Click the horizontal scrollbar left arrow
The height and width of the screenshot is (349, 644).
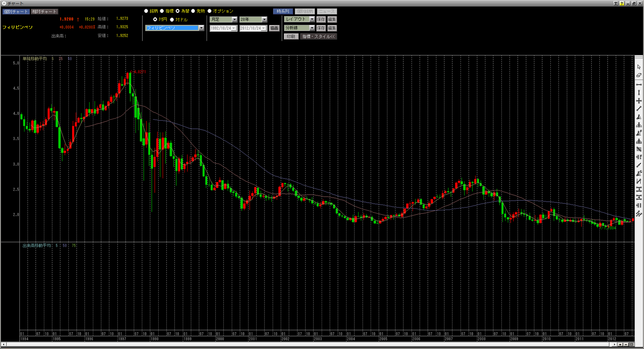[x=4, y=345]
